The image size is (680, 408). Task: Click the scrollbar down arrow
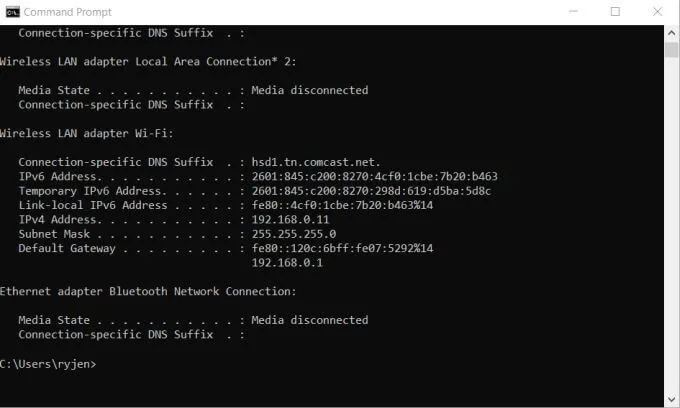click(671, 398)
